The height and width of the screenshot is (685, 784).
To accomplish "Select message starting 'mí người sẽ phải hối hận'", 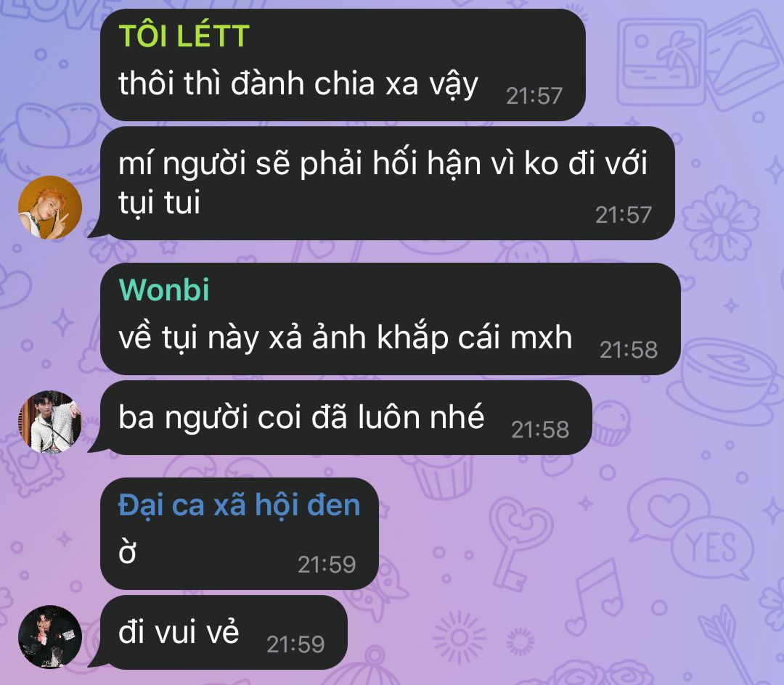I will (388, 183).
